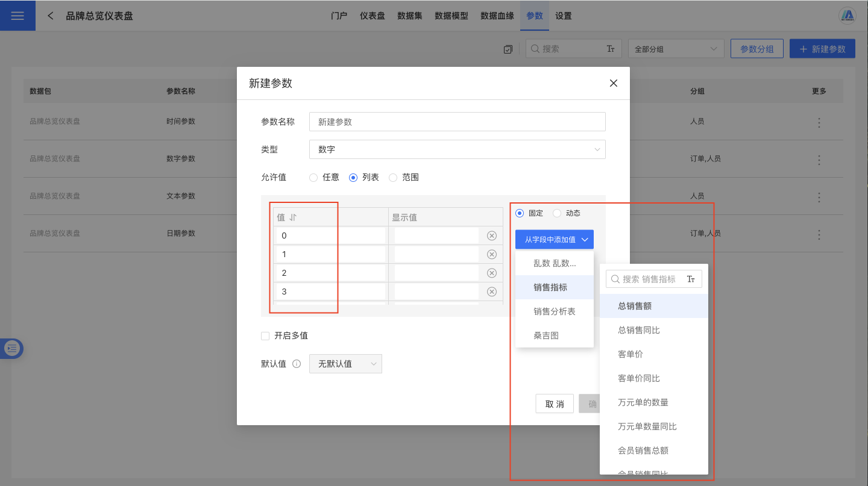Screen dimensions: 868x486
Task: Delete the row with value 2
Action: 491,273
